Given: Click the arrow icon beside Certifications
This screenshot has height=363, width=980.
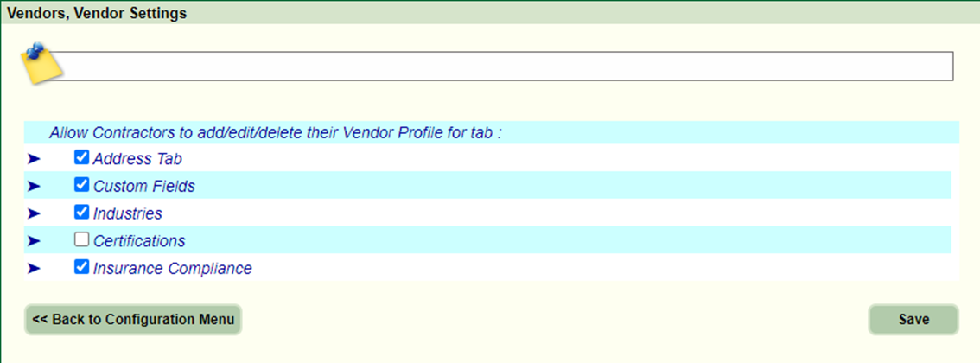Looking at the screenshot, I should (34, 241).
